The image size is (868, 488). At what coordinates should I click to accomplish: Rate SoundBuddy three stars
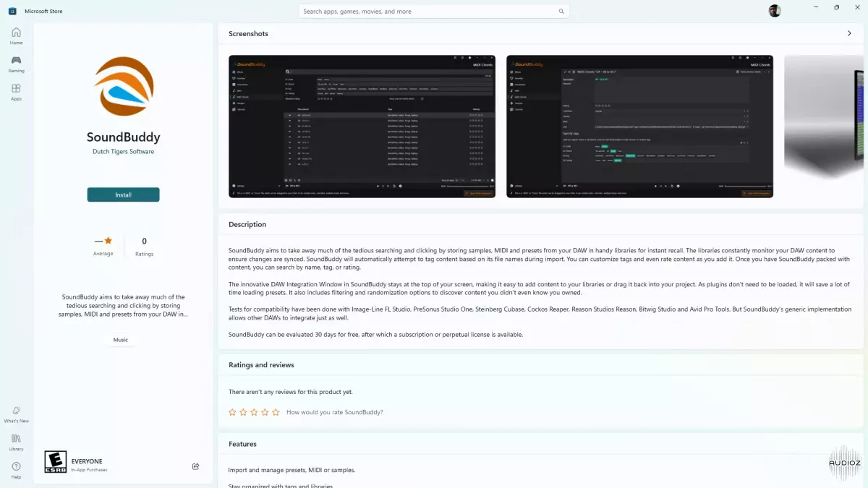(254, 412)
